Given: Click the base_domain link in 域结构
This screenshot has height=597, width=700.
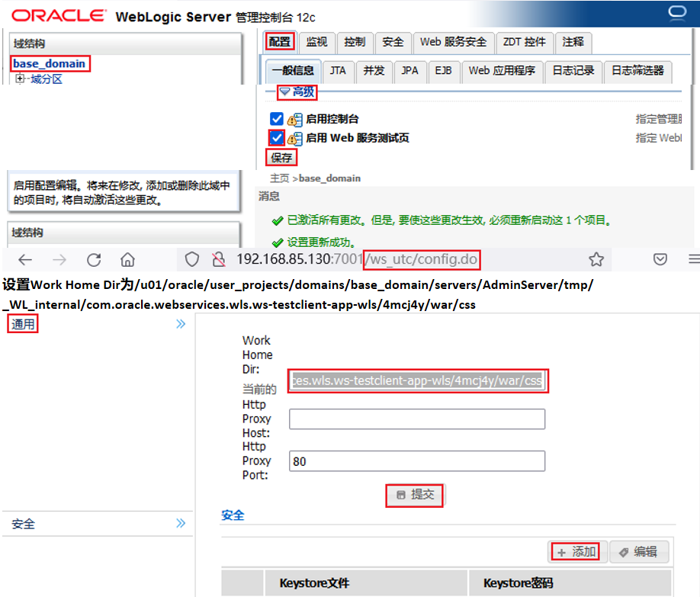Looking at the screenshot, I should click(50, 64).
